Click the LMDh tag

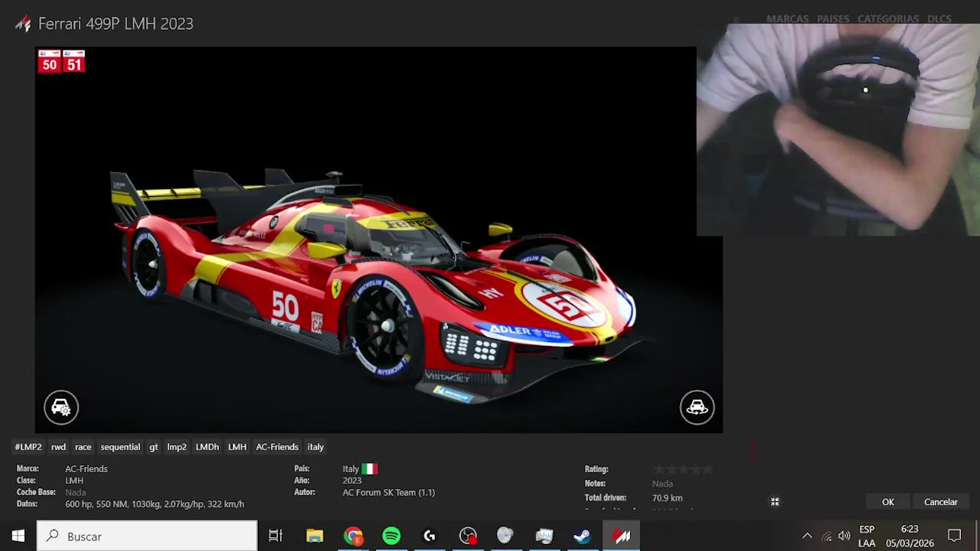coord(207,447)
